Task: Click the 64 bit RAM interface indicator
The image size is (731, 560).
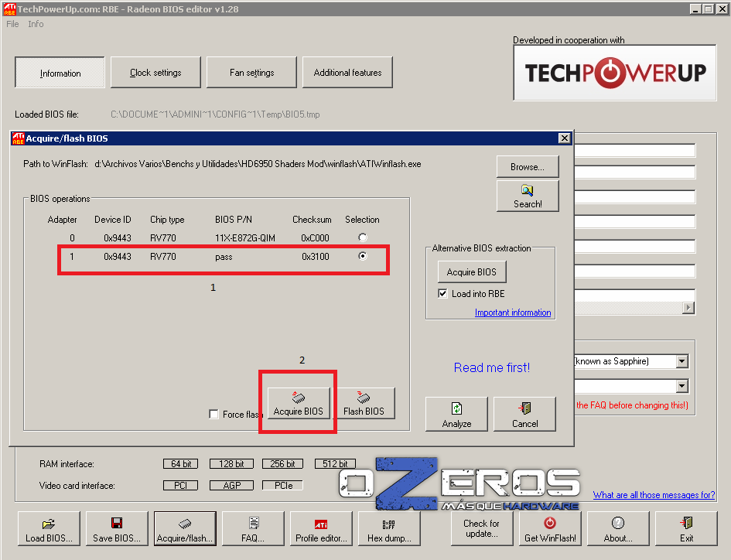Action: point(181,464)
